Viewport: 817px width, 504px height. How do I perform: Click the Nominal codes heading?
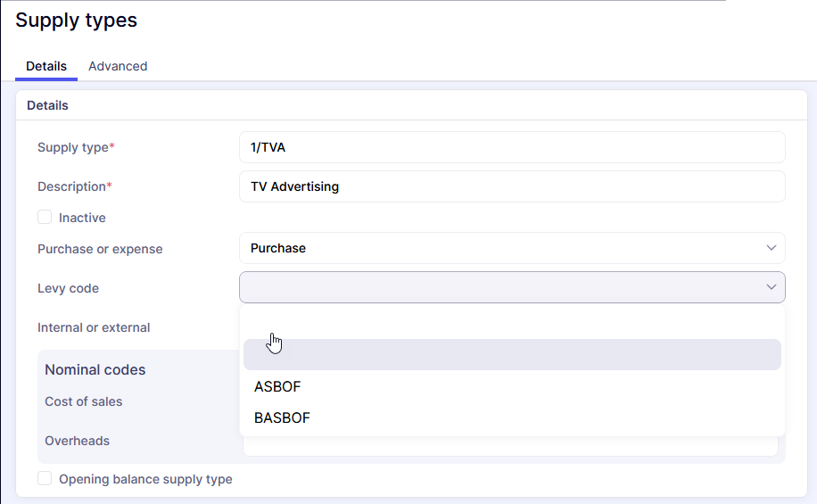point(95,369)
